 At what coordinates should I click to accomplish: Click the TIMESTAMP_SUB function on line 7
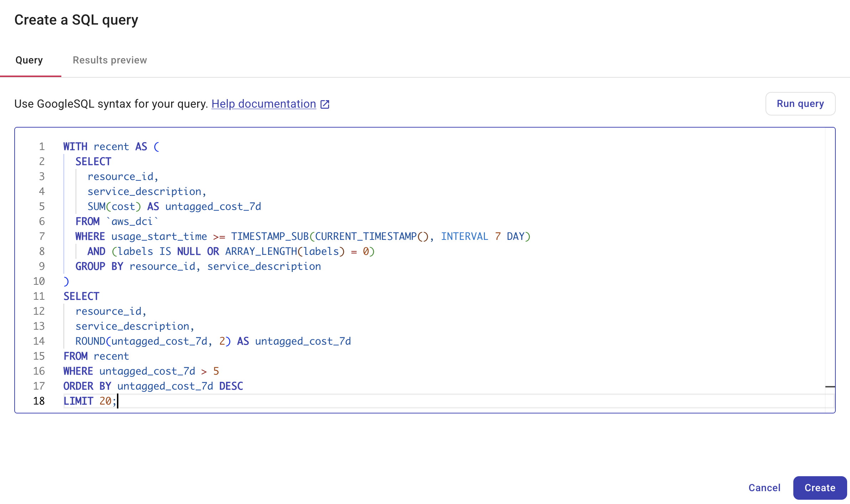click(271, 236)
